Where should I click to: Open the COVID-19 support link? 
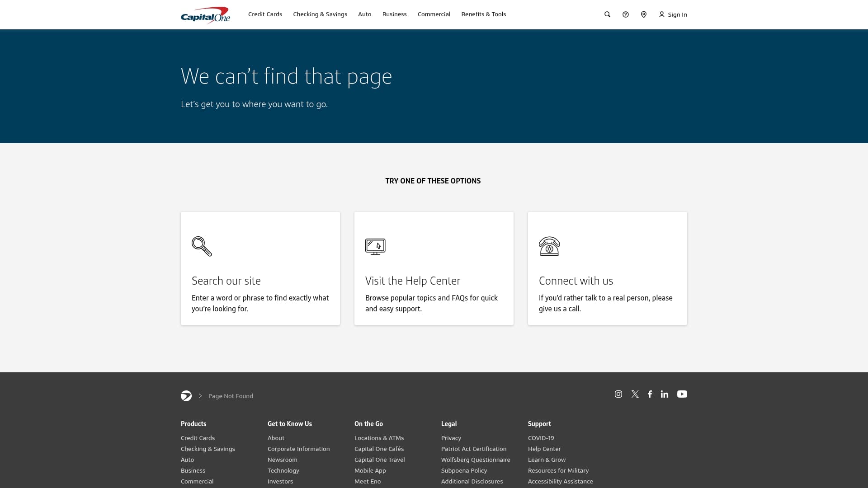point(541,438)
